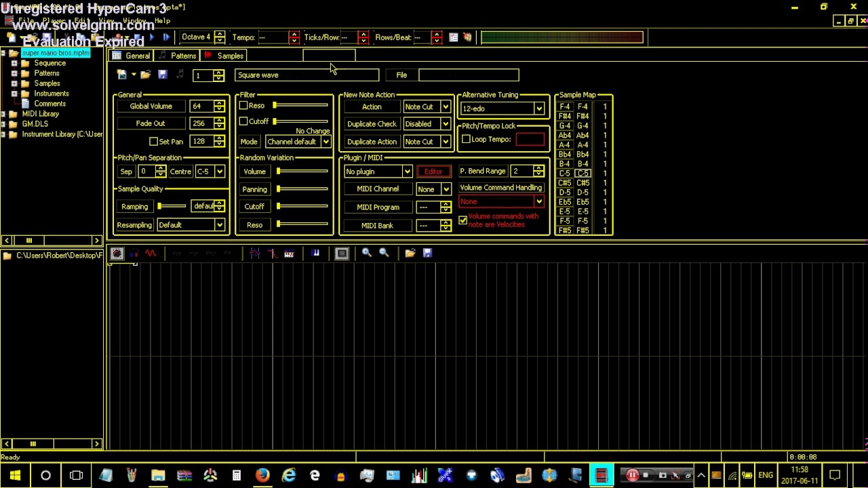The width and height of the screenshot is (868, 488).
Task: Open the Calculator from the taskbar
Action: (236, 475)
